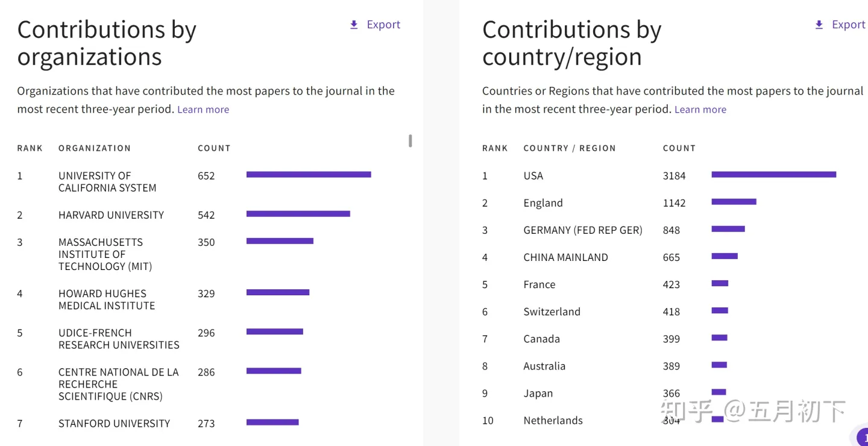
Task: Click the organizations list scrollbar thumb
Action: coord(410,141)
